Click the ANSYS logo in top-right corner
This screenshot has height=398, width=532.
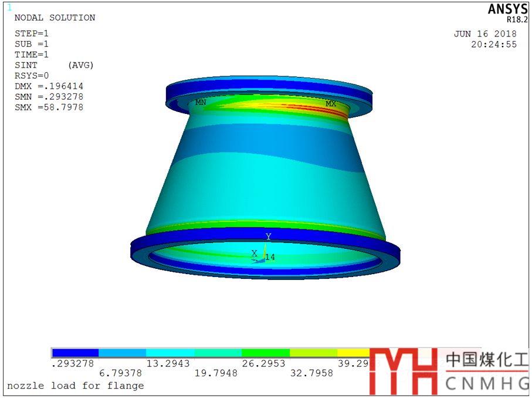click(x=507, y=9)
